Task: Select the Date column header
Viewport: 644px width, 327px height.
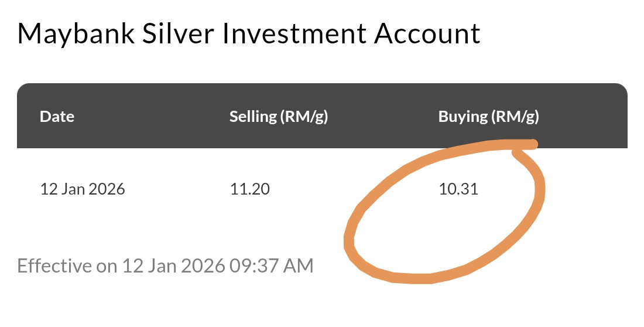Action: tap(57, 116)
